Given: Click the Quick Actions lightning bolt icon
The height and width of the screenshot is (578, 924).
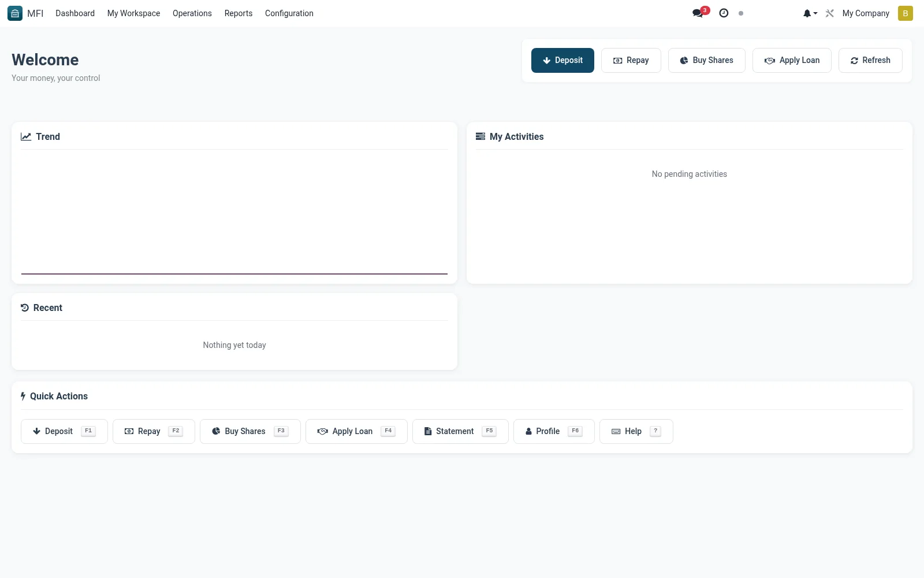Looking at the screenshot, I should [x=23, y=396].
